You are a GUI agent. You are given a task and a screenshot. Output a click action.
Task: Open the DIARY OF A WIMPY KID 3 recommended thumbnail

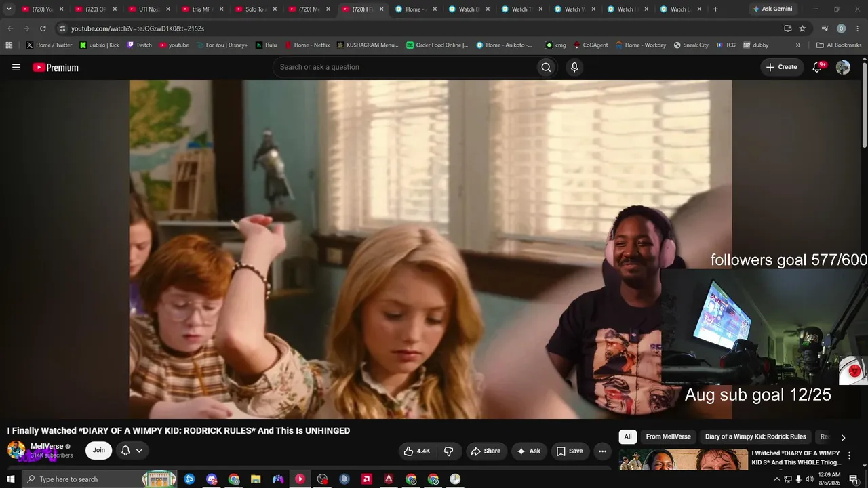pos(684,460)
